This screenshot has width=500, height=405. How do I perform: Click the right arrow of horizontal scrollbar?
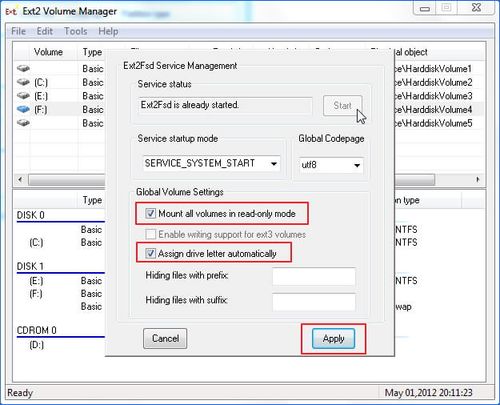[478, 180]
